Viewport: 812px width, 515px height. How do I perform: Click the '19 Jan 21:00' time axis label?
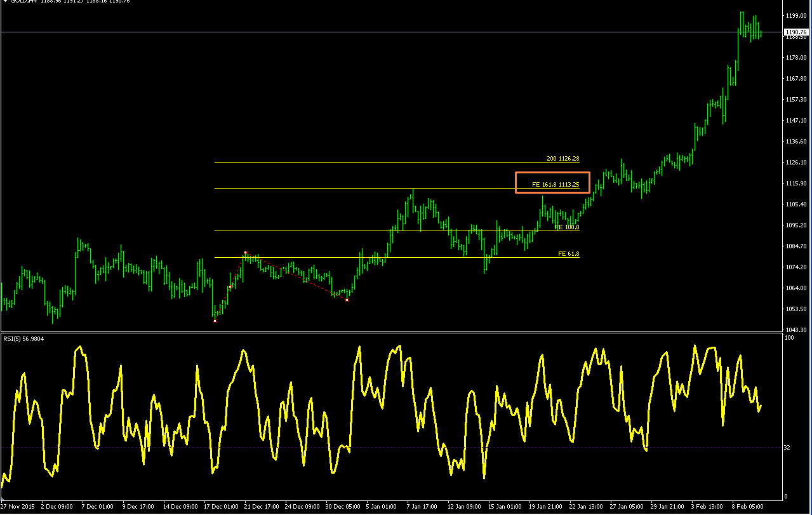click(x=545, y=507)
